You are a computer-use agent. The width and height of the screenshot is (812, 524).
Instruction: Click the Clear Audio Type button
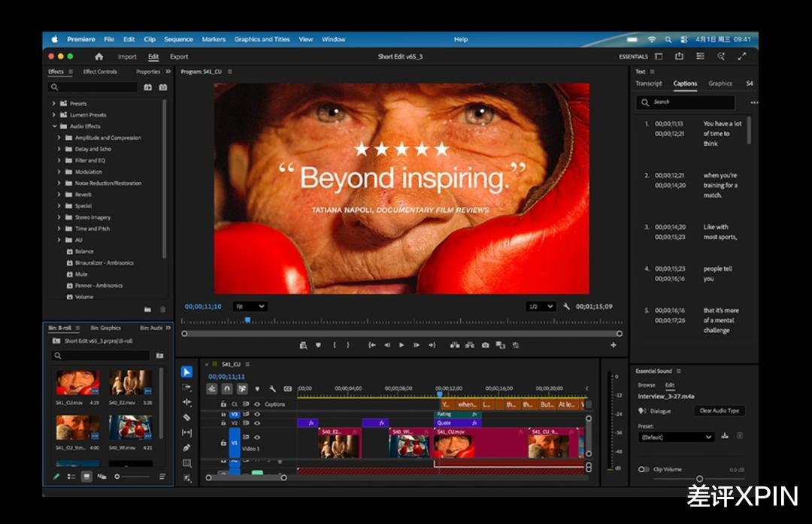[720, 410]
